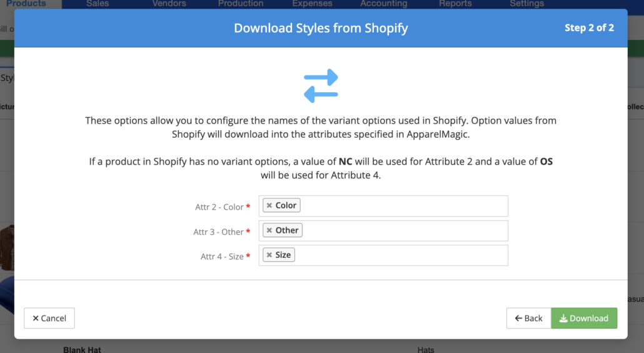Open the Accounting menu

(x=384, y=4)
